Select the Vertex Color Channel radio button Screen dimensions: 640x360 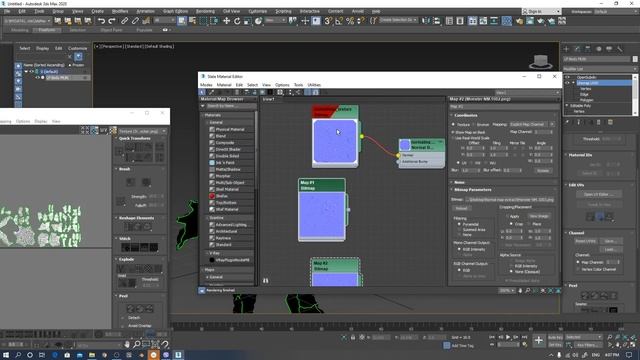click(x=578, y=269)
